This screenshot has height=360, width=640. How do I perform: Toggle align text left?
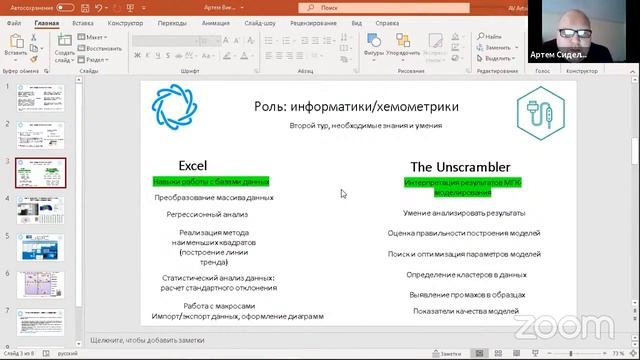coord(268,56)
